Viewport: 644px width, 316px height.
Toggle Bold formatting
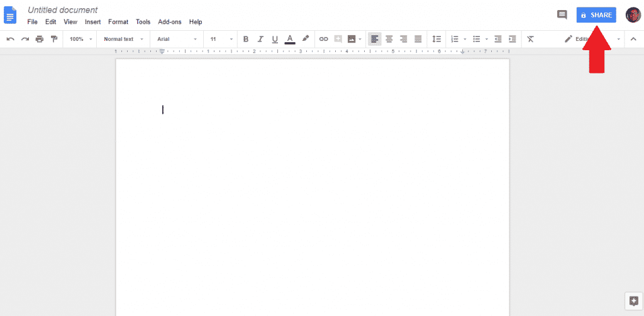tap(246, 39)
